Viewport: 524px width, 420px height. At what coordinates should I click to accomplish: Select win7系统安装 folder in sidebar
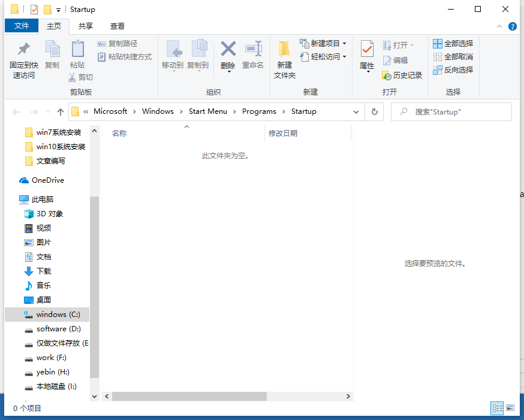click(x=53, y=132)
